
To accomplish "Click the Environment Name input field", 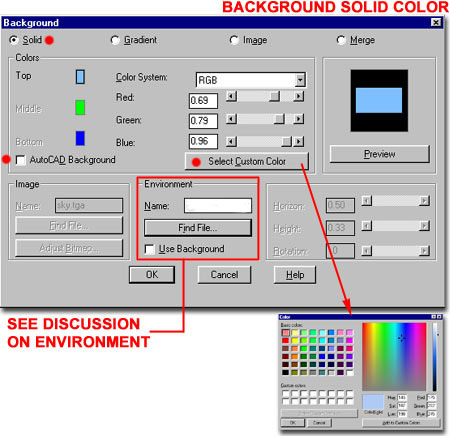I will coord(218,206).
